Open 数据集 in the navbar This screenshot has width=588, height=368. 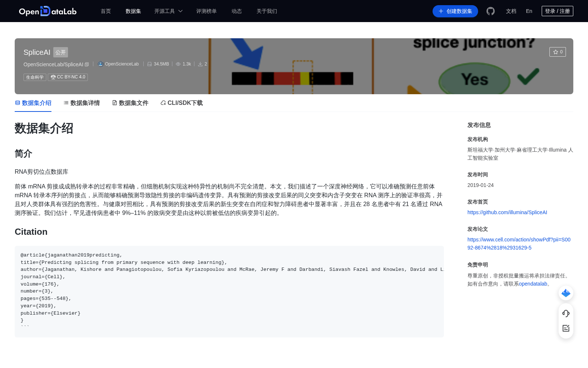point(133,11)
